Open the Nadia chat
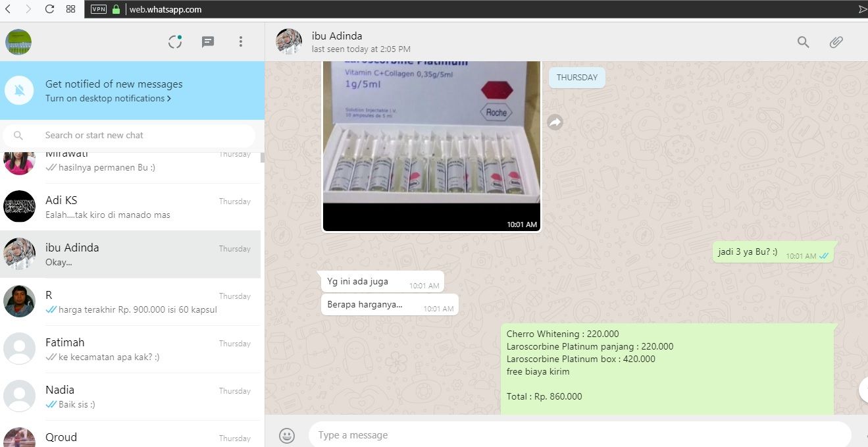This screenshot has width=868, height=447. [130, 396]
